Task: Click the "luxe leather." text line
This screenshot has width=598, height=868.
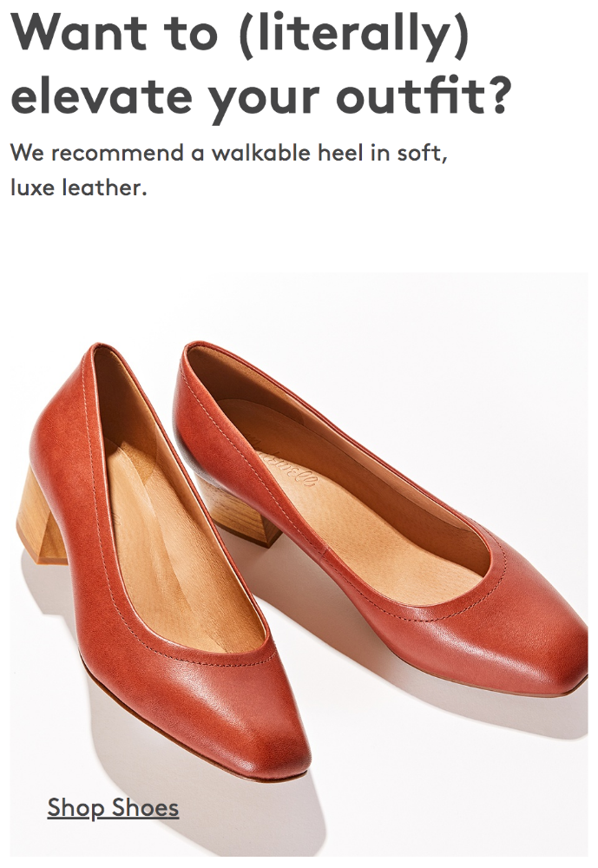Action: tap(79, 187)
